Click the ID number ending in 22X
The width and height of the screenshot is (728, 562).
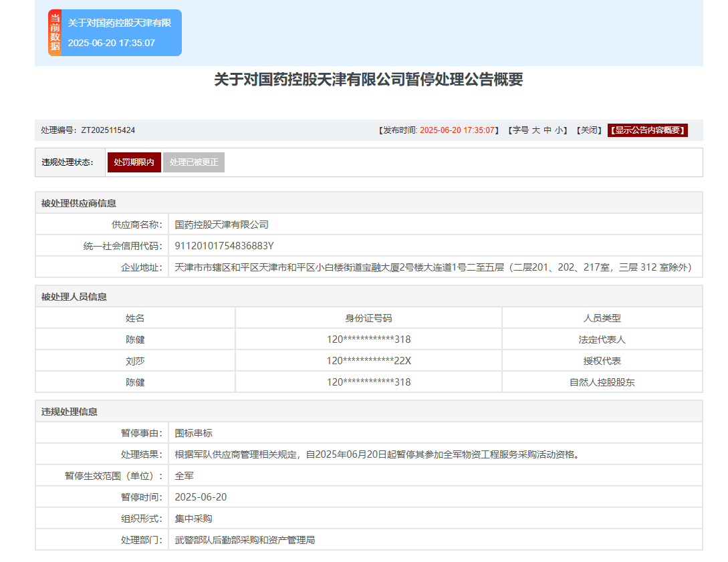pyautogui.click(x=368, y=361)
